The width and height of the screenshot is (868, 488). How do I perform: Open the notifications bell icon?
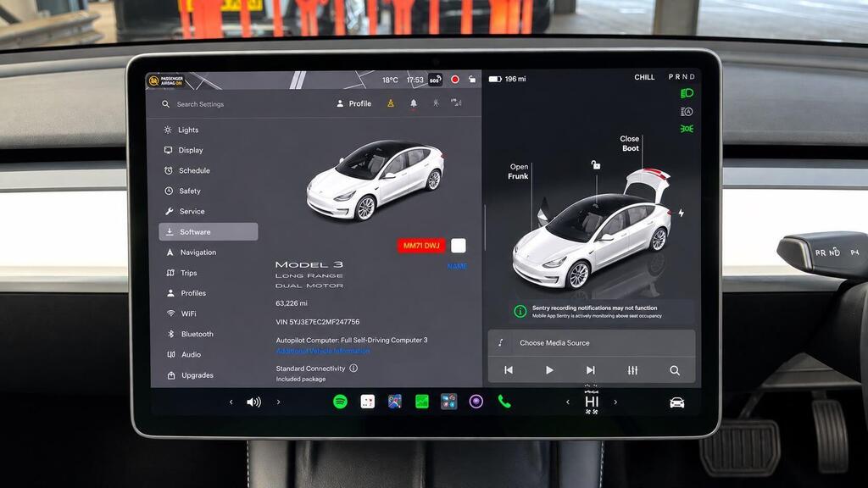(x=414, y=103)
